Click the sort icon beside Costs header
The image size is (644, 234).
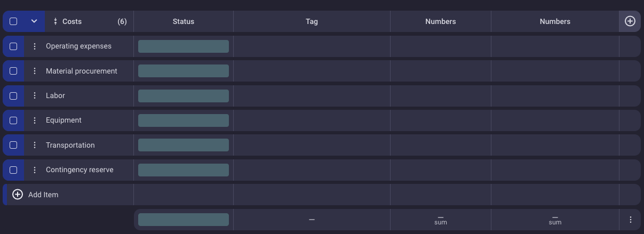click(55, 22)
